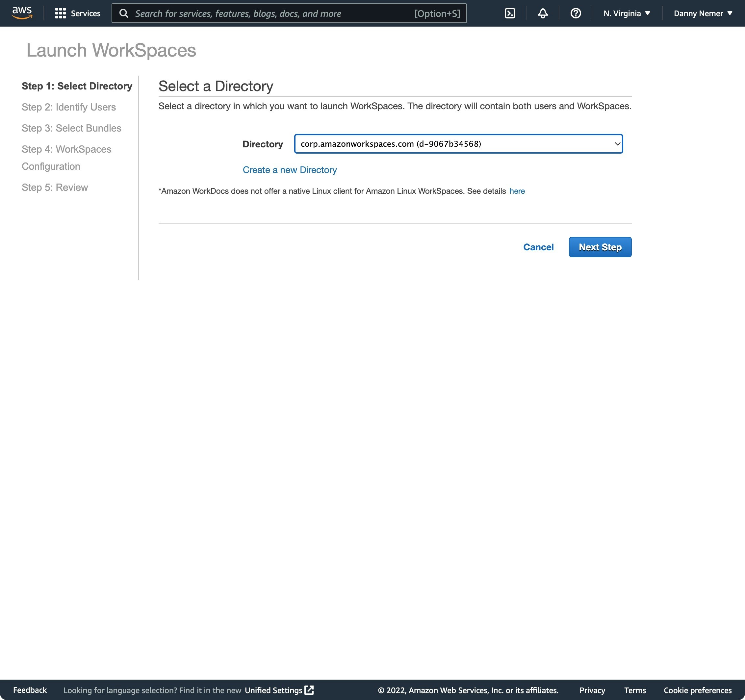
Task: Click the Services menu label
Action: click(x=86, y=13)
